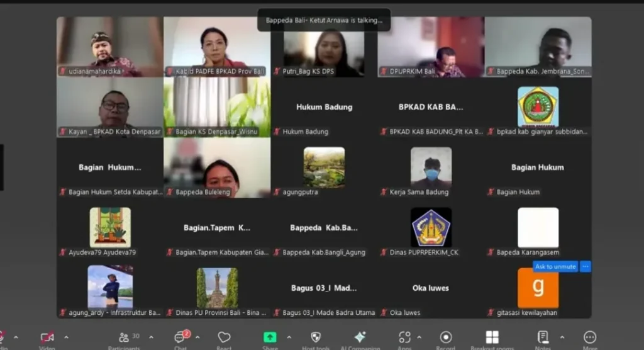644x350 pixels.
Task: Open the Participants panel
Action: [124, 338]
